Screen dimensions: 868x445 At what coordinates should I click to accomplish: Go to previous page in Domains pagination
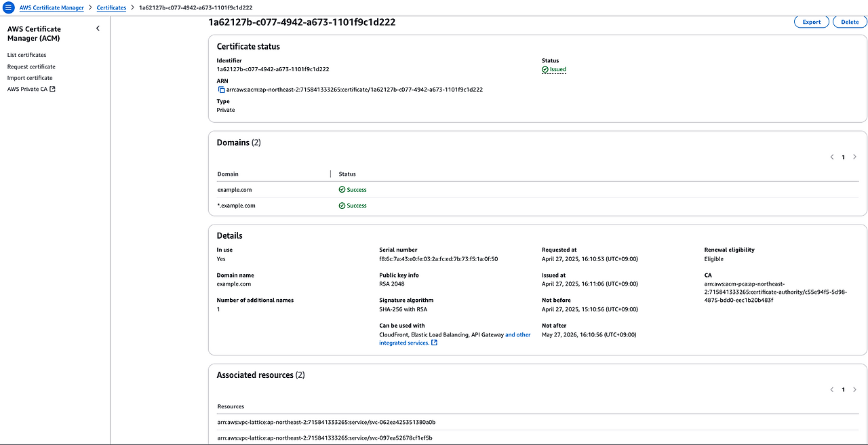click(832, 157)
